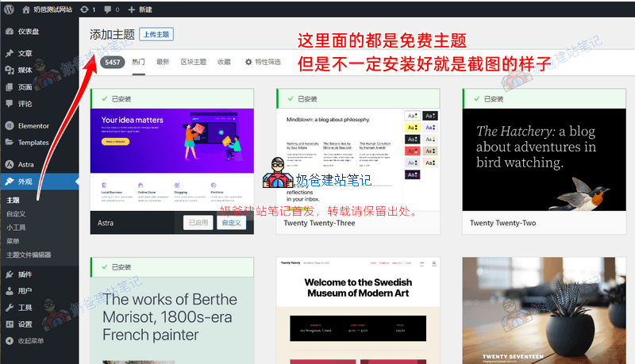Open 主题文件编辑器 submenu link
635x364 pixels.
point(29,255)
